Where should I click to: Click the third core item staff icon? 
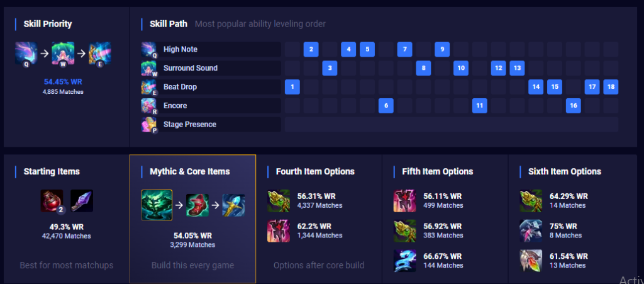(x=234, y=205)
